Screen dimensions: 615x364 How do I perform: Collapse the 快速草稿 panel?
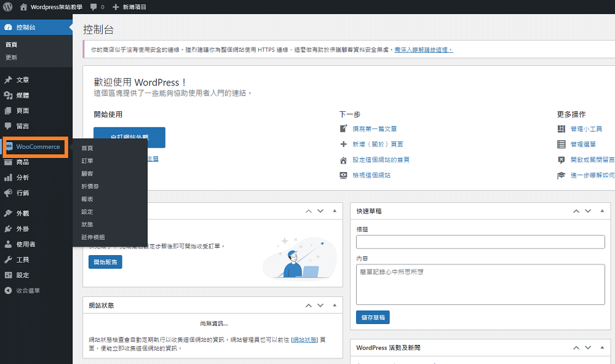[x=602, y=211]
